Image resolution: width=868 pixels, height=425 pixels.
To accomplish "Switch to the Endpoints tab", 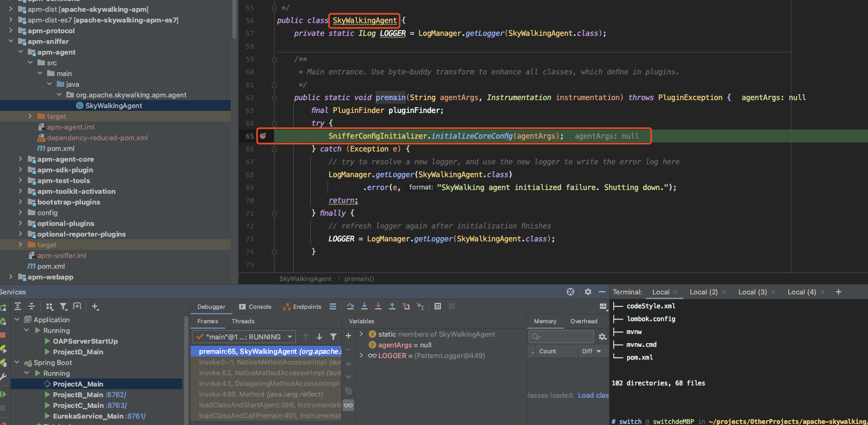I will point(302,307).
